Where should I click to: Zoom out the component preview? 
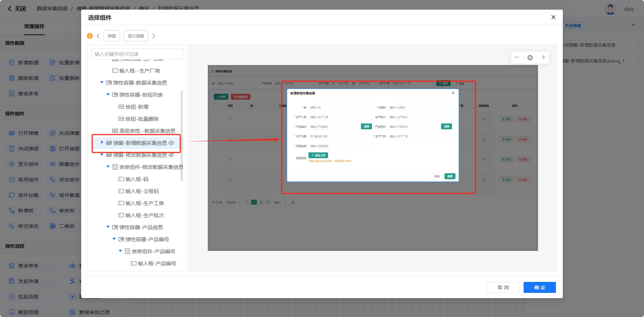pos(517,57)
